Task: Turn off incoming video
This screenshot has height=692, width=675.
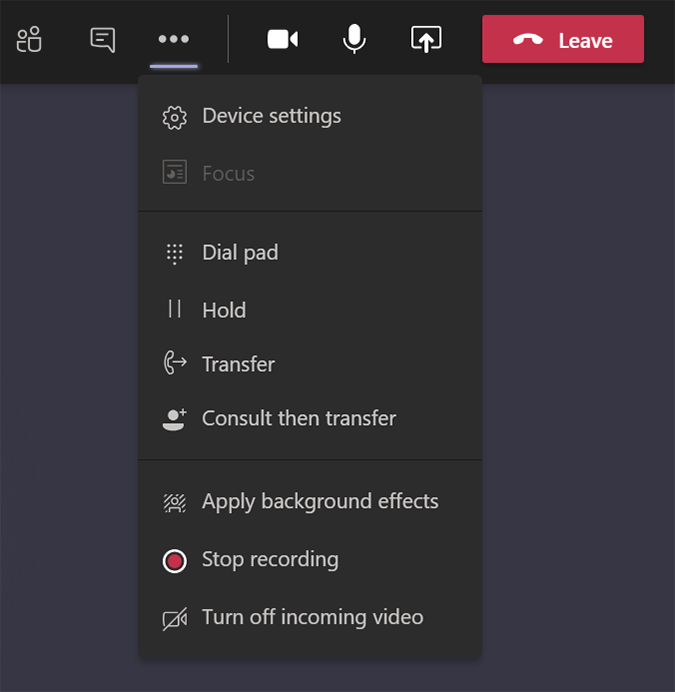Action: pyautogui.click(x=312, y=617)
